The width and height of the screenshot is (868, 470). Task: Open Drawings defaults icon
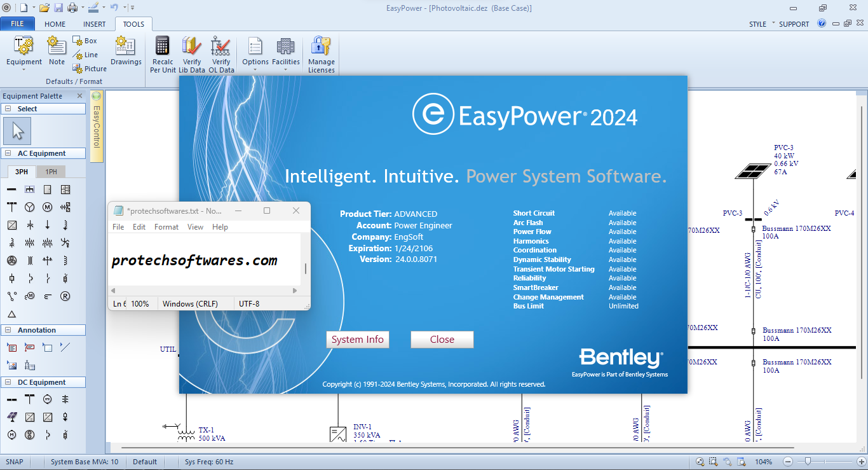click(126, 51)
